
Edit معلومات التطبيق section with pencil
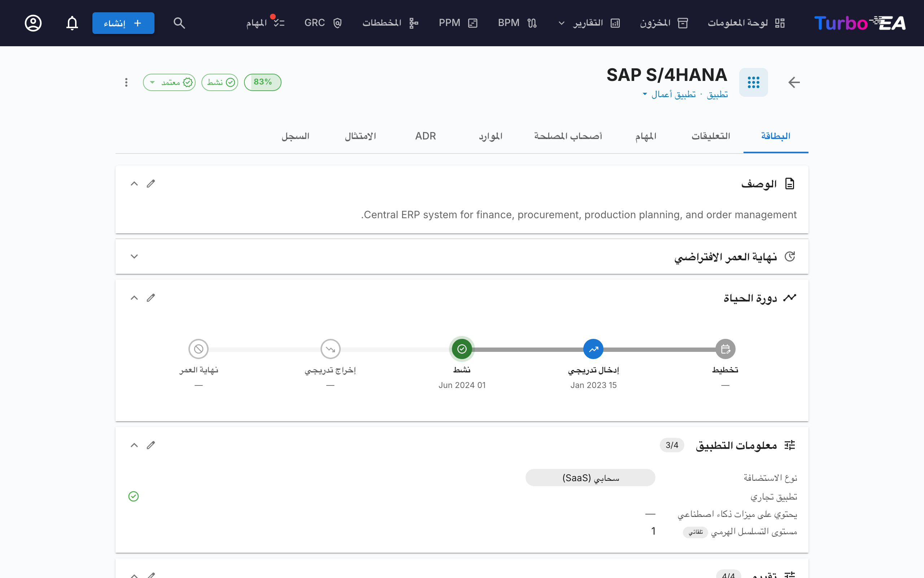[x=151, y=445]
